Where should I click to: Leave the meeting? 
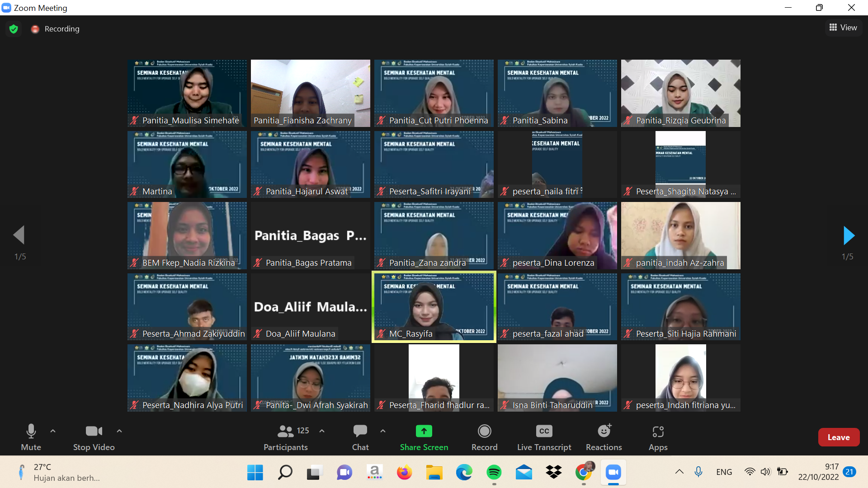839,437
